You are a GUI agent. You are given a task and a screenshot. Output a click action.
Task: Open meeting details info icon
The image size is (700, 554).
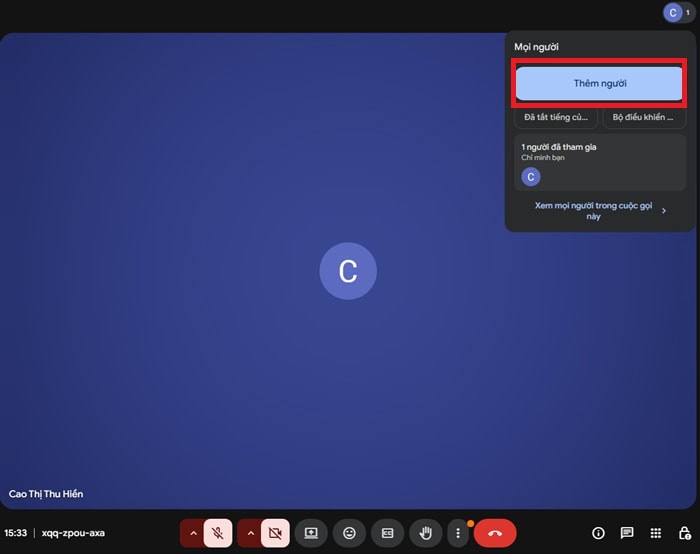598,533
